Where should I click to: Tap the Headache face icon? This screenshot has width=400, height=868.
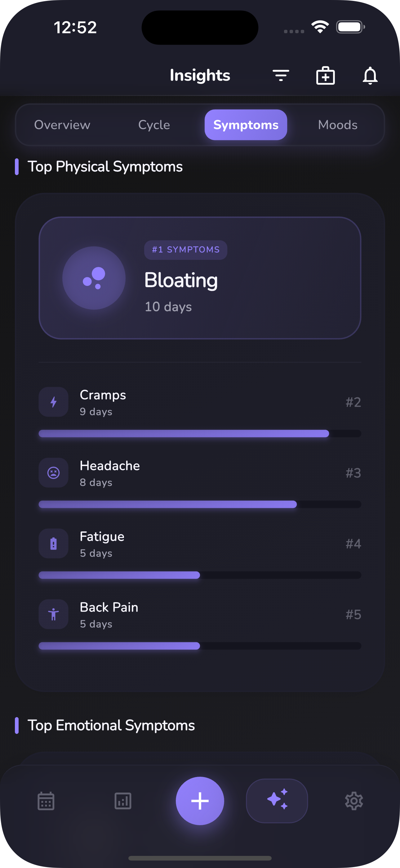coord(54,473)
